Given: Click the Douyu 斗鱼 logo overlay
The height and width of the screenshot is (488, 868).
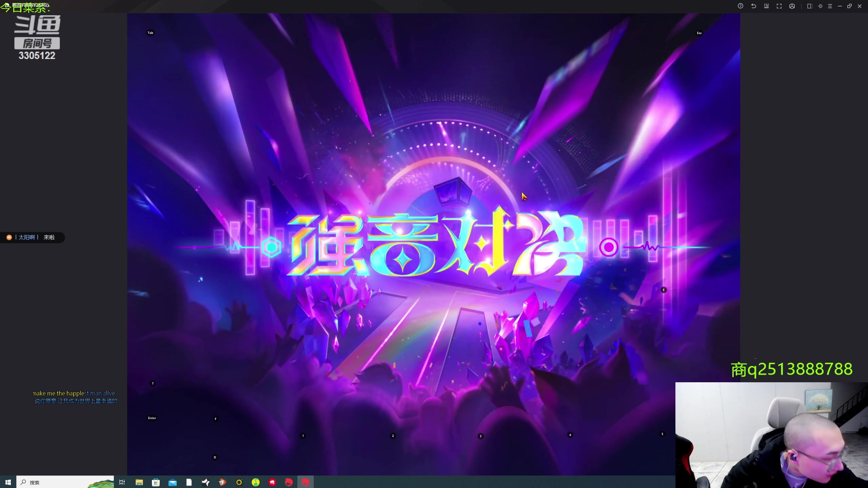Looking at the screenshot, I should [x=37, y=24].
